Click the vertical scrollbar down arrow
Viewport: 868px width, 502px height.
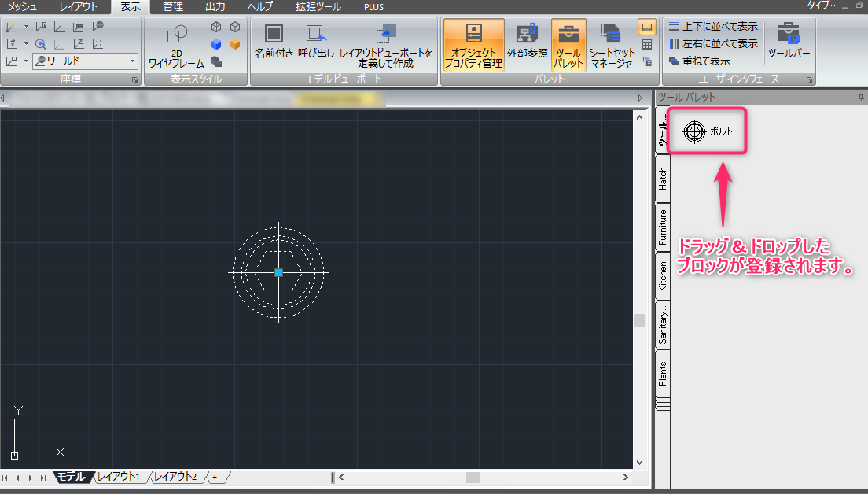pos(639,463)
